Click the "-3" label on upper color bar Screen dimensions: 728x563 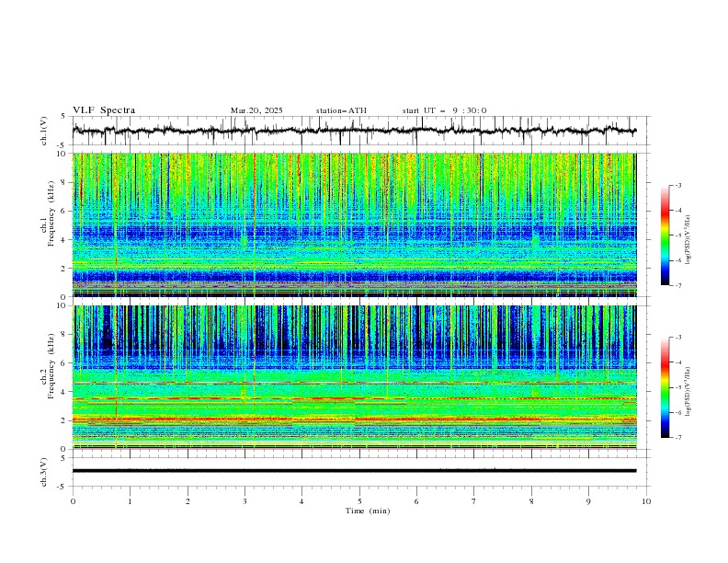[677, 185]
